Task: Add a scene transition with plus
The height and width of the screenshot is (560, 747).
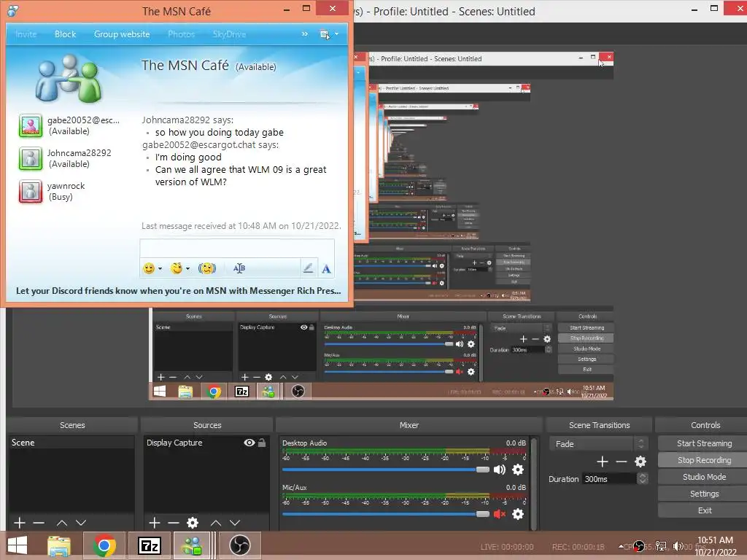Action: (x=602, y=462)
